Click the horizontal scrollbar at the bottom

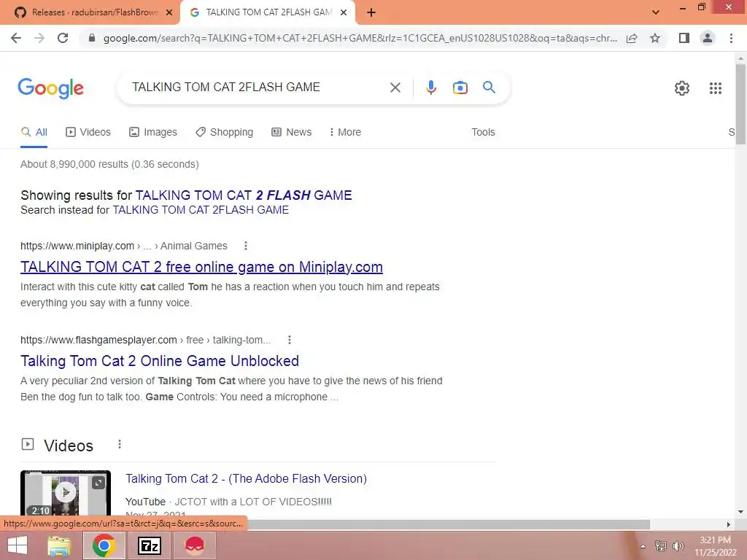(448, 524)
